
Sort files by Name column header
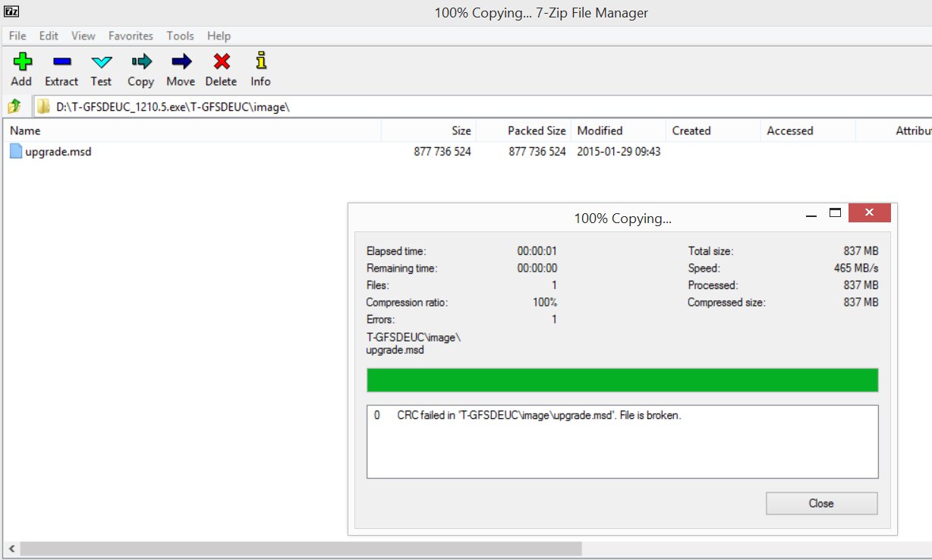190,131
